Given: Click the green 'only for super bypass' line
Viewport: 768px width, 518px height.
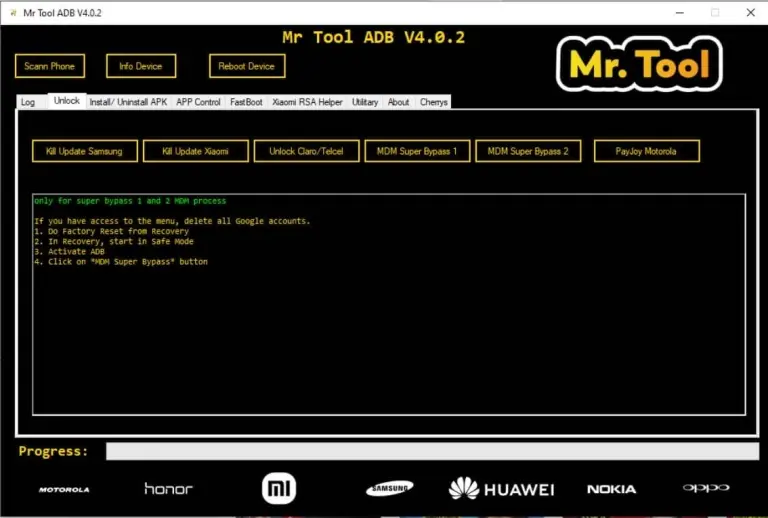Looking at the screenshot, I should (130, 201).
